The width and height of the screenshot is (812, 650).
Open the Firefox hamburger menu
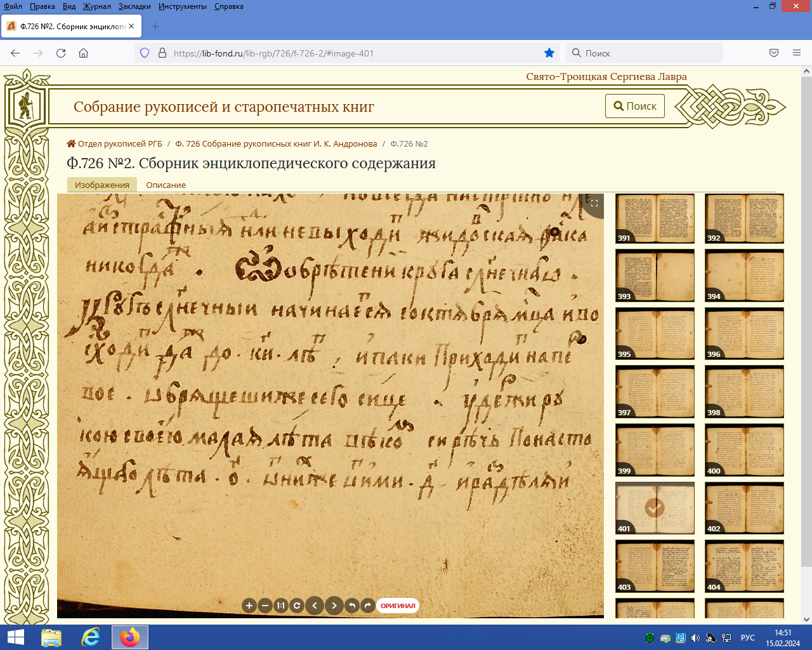tap(797, 53)
